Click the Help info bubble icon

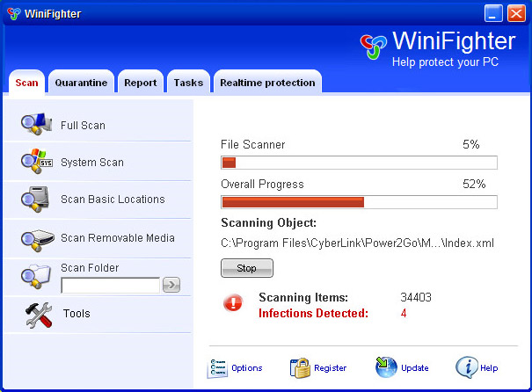coord(467,367)
